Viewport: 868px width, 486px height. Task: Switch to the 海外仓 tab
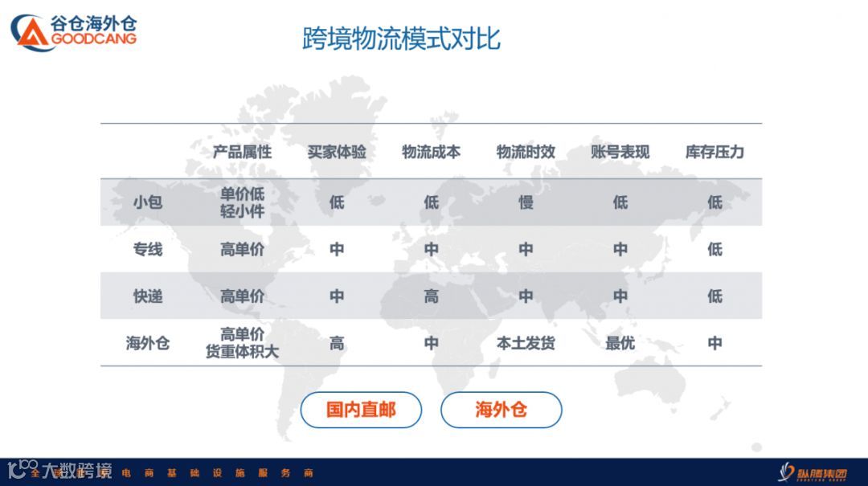[501, 410]
